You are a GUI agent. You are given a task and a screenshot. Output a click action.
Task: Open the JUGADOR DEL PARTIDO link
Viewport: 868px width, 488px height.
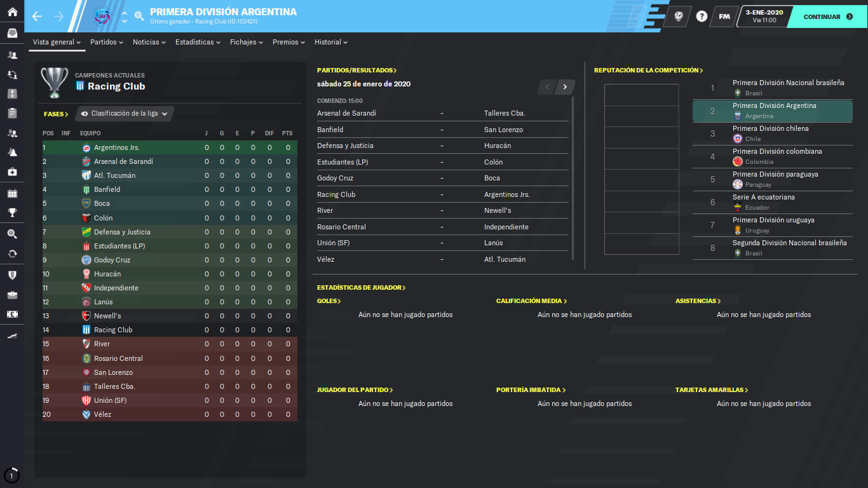coord(355,390)
